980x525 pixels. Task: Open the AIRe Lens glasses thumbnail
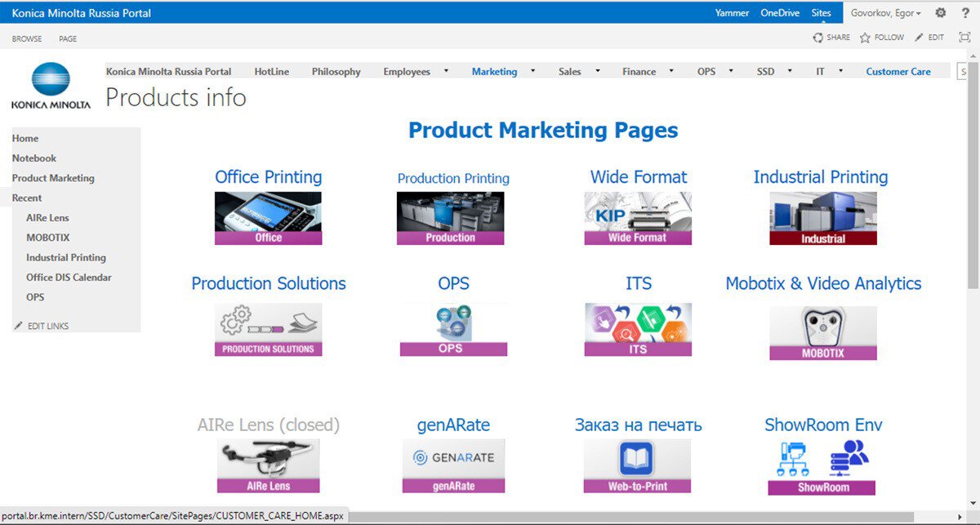pyautogui.click(x=268, y=466)
